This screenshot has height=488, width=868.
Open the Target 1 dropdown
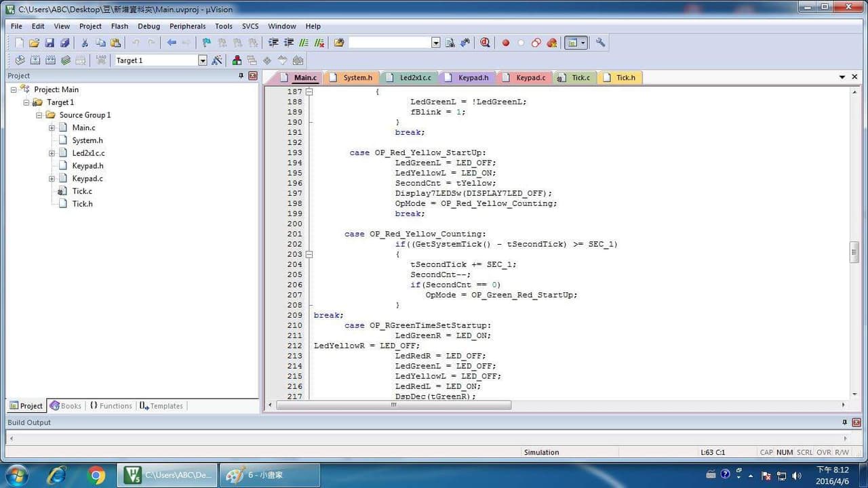click(202, 60)
